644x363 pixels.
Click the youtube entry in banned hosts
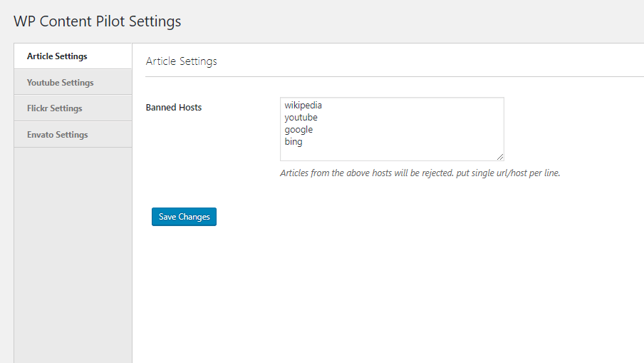301,118
